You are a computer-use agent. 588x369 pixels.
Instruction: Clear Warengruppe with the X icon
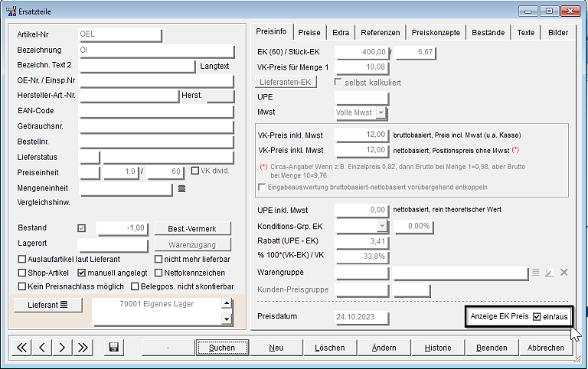tap(564, 273)
